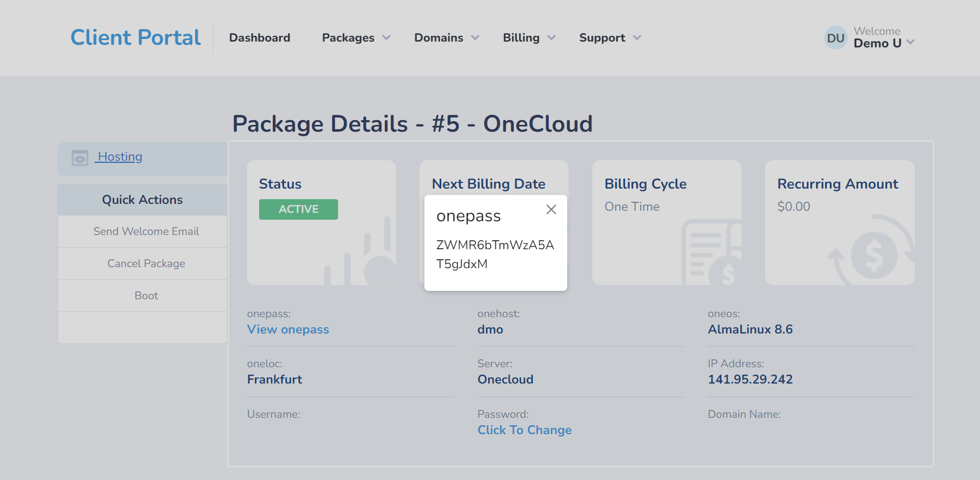Click the Hosting eye icon in sidebar
This screenshot has width=980, height=480.
coord(80,158)
